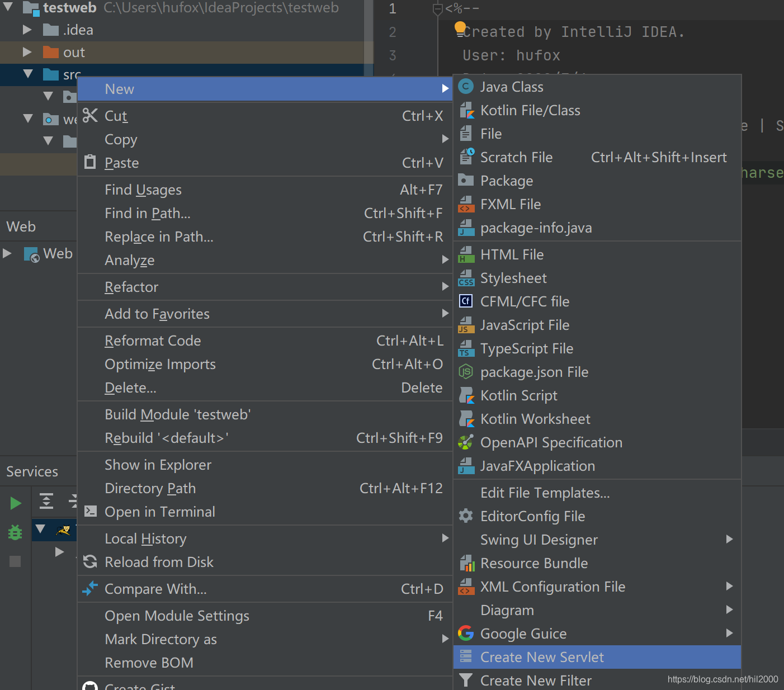The image size is (784, 690).
Task: Click the Google Guice logo icon
Action: 466,634
